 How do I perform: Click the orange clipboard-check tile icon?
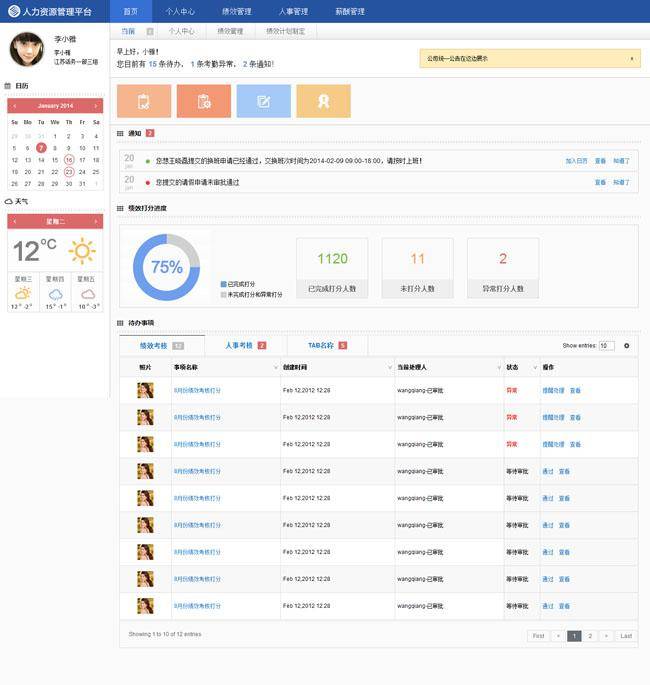coord(144,101)
